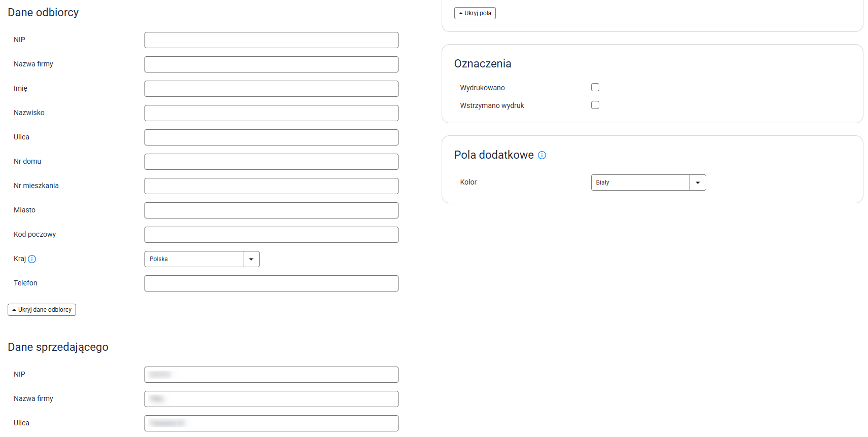Click the seller Nazwa firmy field
Image resolution: width=868 pixels, height=437 pixels.
coord(271,399)
